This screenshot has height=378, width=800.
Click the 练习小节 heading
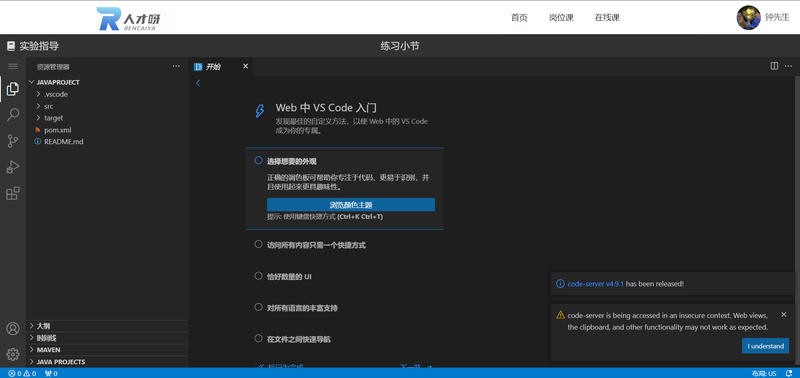(400, 46)
